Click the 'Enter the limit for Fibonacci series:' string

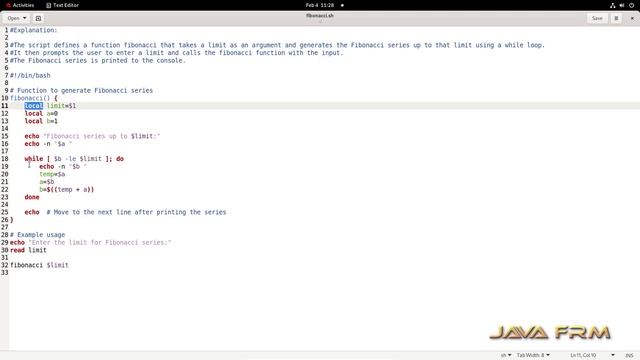coord(100,242)
